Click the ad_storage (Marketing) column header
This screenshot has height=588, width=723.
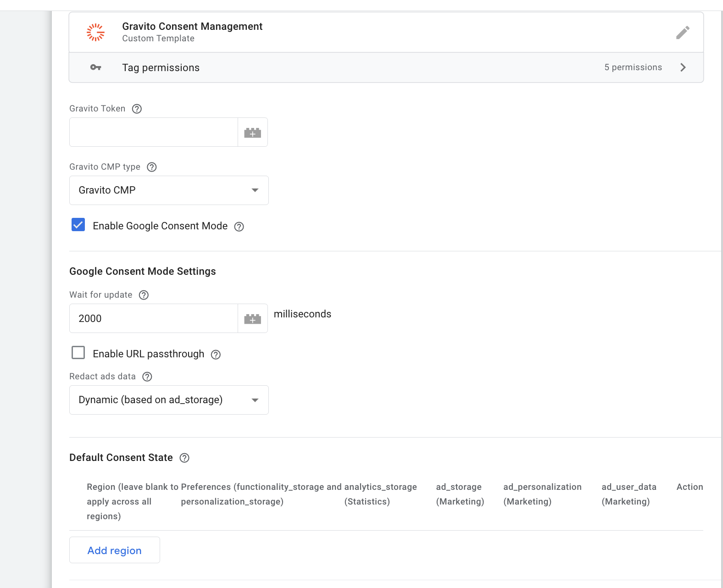[x=460, y=494]
